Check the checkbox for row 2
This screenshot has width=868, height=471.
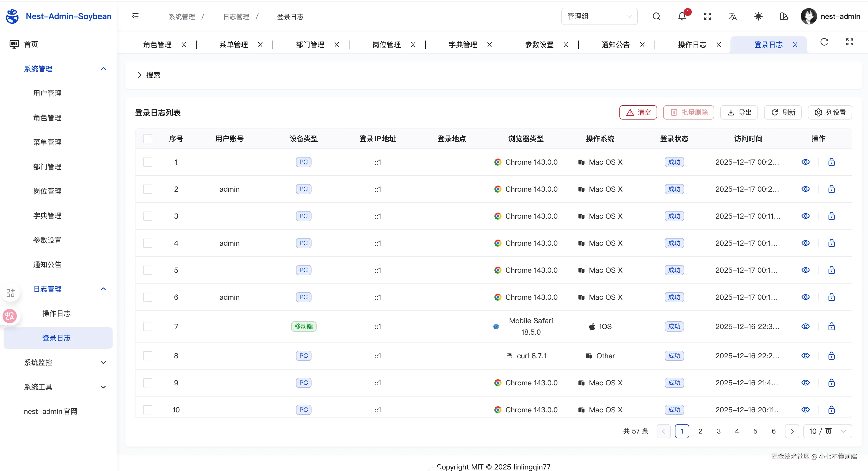click(x=147, y=189)
